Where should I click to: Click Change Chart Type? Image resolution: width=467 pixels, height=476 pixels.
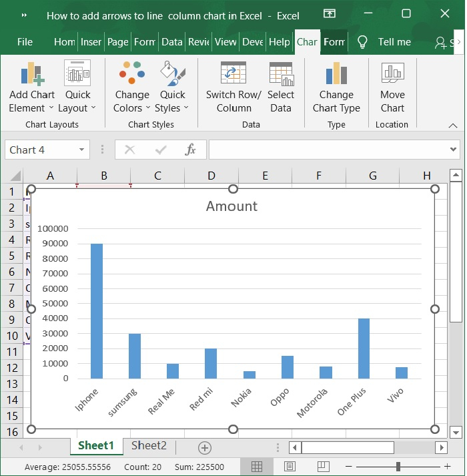[336, 87]
